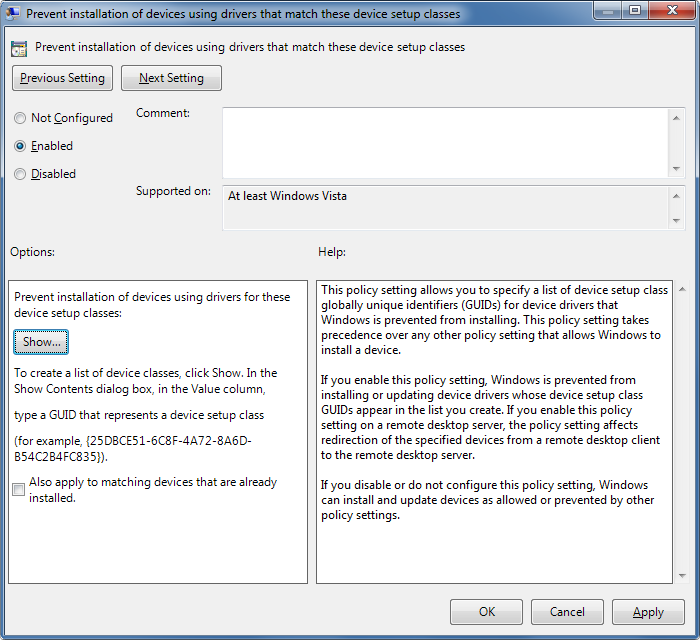Screen dimensions: 700x640
Task: Click the 'Options:' label
Action: tap(33, 252)
